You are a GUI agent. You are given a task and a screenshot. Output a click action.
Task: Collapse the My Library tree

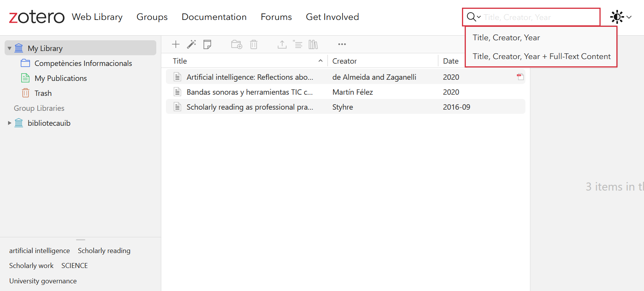click(10, 48)
